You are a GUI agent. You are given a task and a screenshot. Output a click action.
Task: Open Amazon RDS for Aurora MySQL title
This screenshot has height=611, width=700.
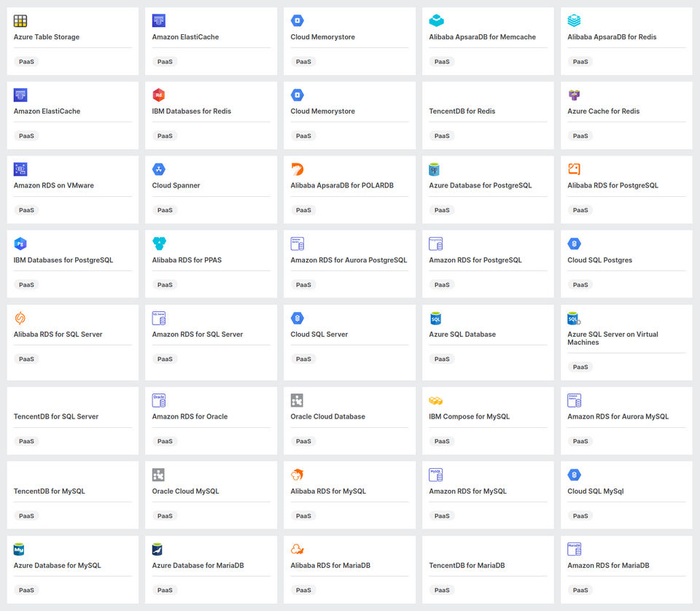[x=618, y=416]
